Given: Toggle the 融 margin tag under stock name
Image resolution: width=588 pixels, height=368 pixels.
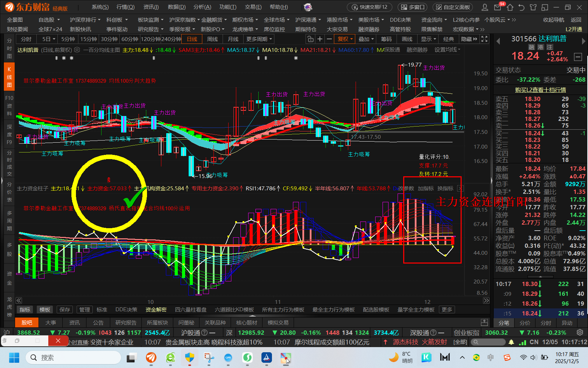Looking at the screenshot, I should click(x=531, y=47).
